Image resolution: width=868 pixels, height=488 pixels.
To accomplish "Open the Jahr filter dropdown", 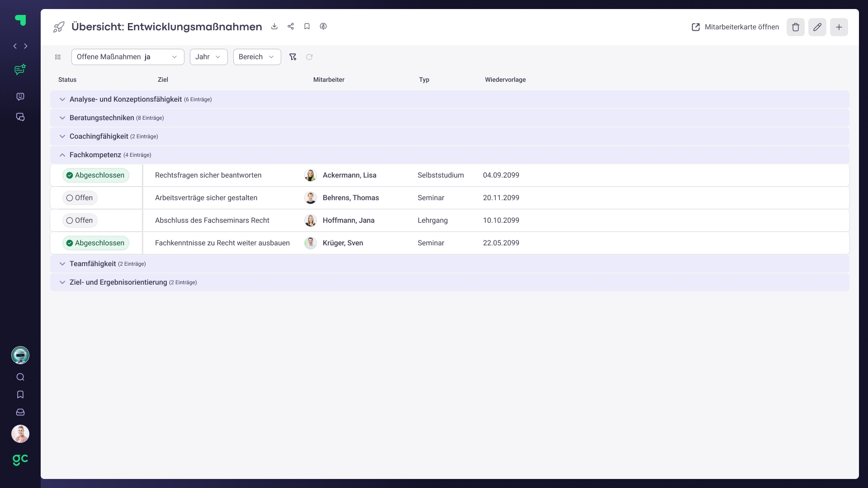I will point(208,57).
